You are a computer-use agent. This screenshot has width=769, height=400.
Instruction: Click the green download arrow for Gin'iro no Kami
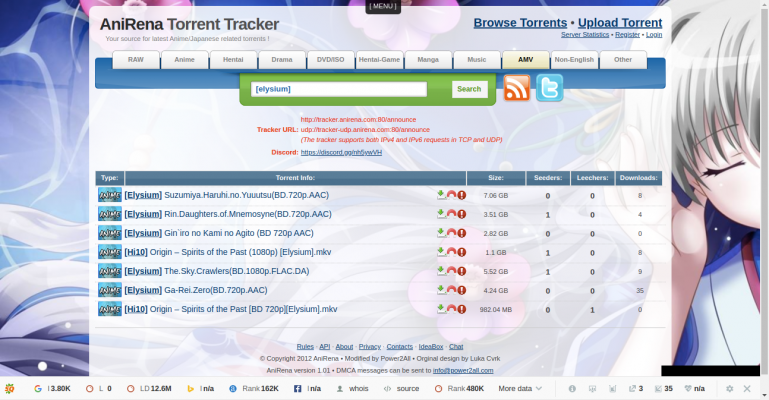[441, 233]
